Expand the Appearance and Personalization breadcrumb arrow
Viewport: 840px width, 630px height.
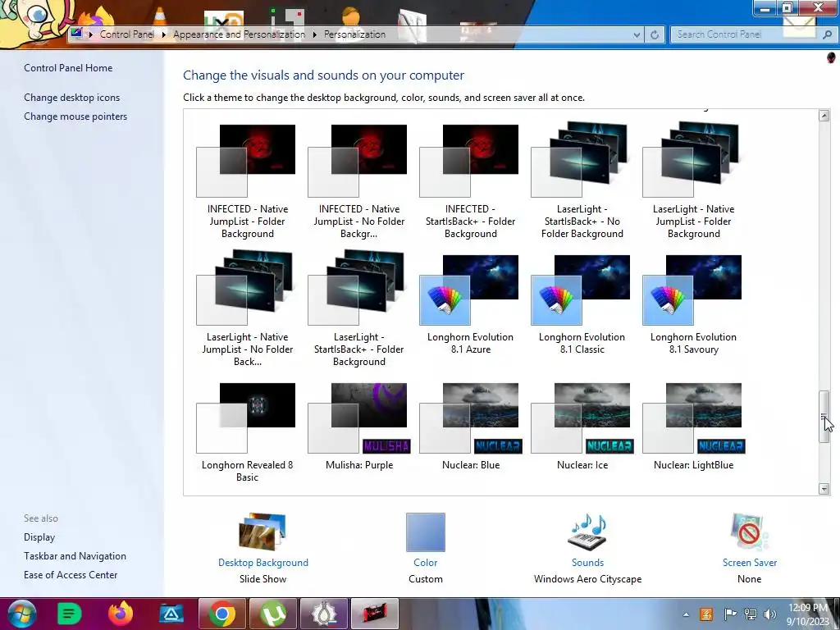coord(314,34)
